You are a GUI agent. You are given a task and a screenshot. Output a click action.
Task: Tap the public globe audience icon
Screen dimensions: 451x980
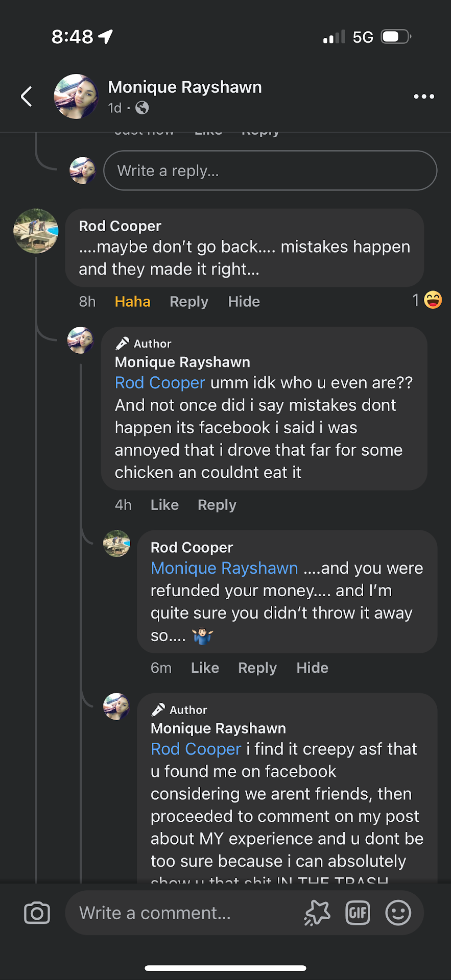(x=142, y=108)
